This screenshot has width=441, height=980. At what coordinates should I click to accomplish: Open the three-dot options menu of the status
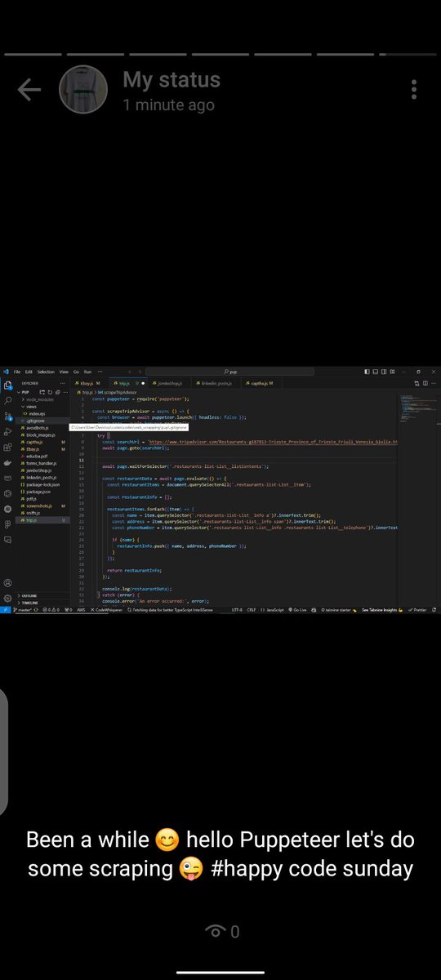[x=415, y=91]
